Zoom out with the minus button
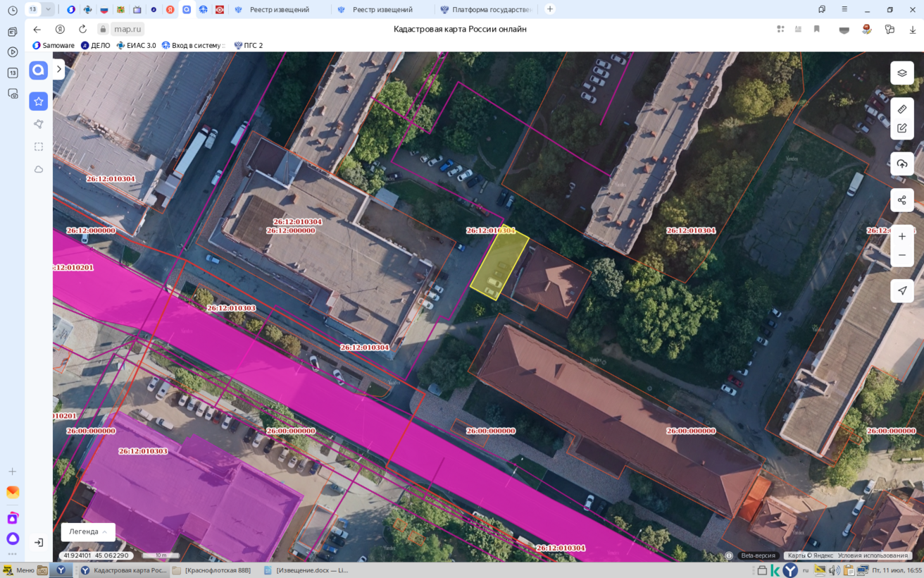Image resolution: width=924 pixels, height=578 pixels. [901, 255]
